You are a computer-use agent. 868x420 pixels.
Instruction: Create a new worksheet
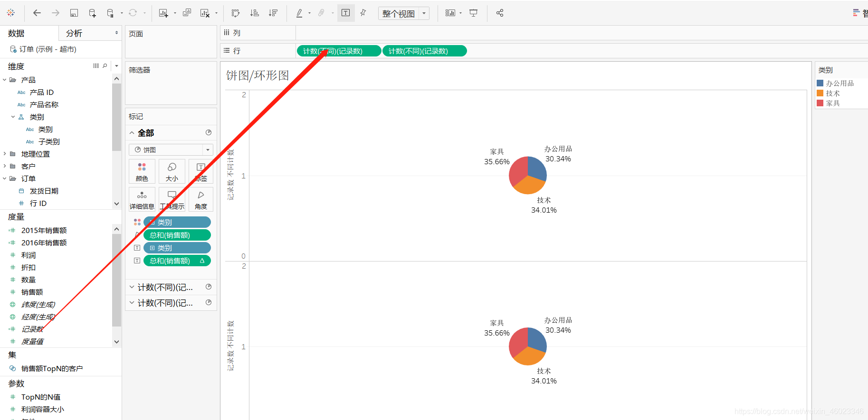point(163,13)
